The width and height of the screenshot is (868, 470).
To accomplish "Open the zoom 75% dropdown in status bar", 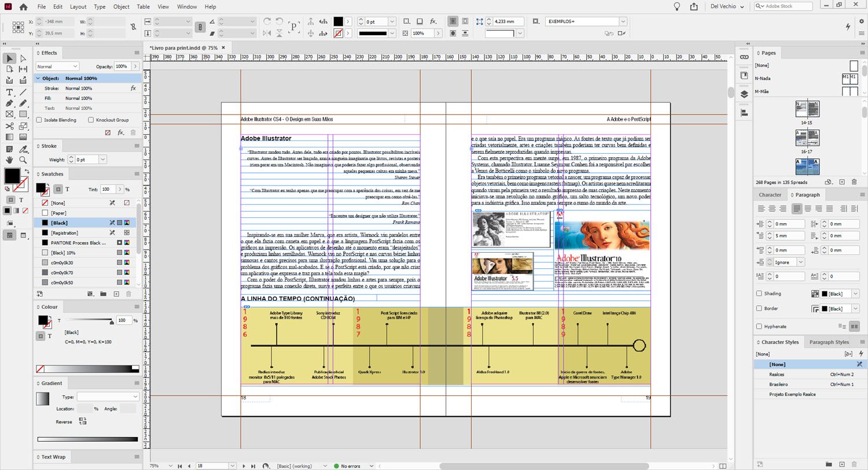I will pos(170,465).
